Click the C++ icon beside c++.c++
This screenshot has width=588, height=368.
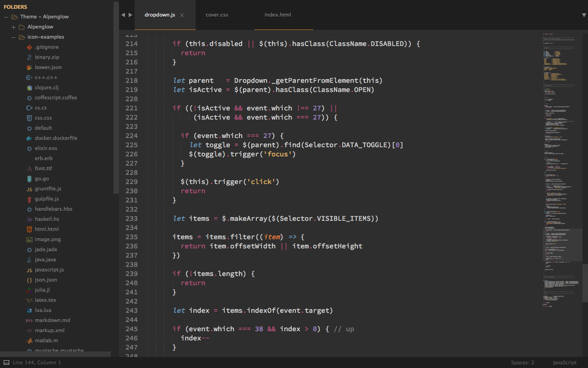pyautogui.click(x=29, y=77)
